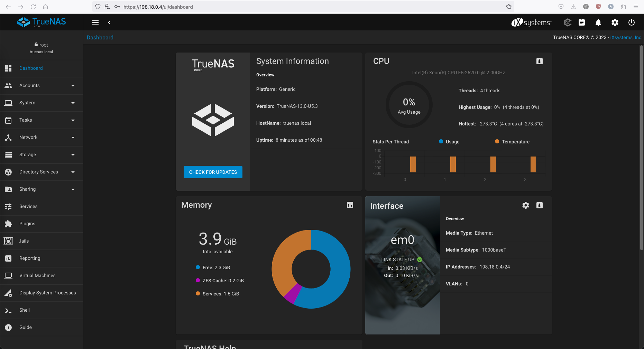Click the Check for Updates button
Viewport: 644px width, 349px height.
213,172
